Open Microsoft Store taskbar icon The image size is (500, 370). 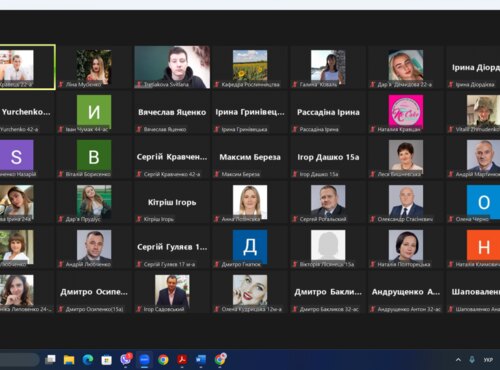107,360
